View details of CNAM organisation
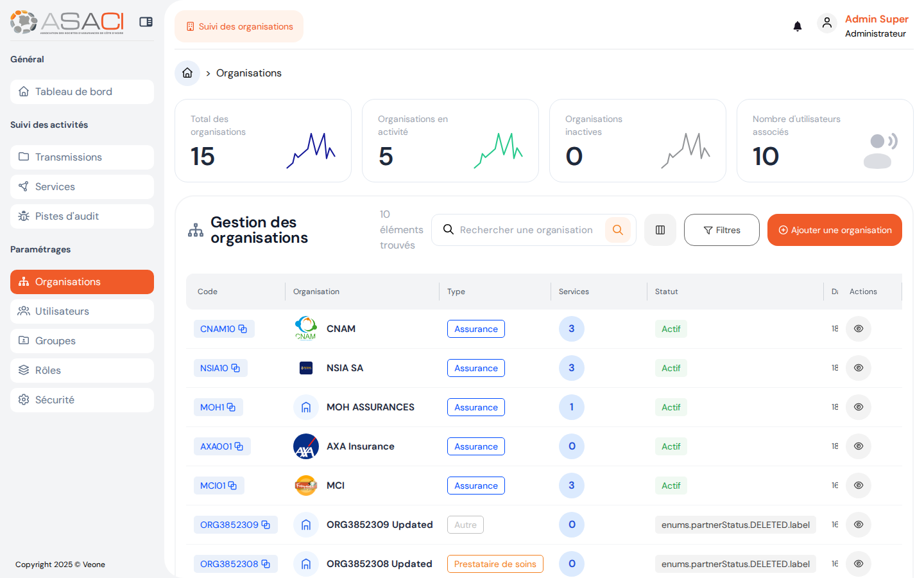The image size is (924, 578). (858, 329)
